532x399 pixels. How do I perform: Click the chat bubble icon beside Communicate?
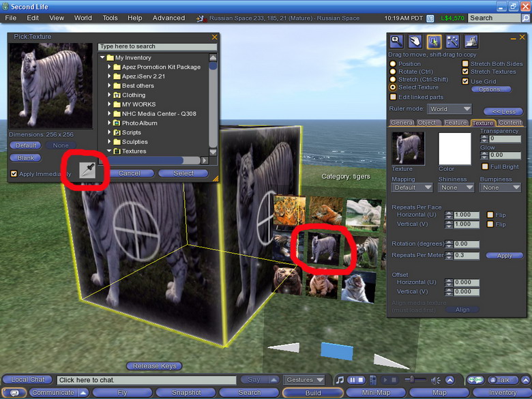pos(14,393)
